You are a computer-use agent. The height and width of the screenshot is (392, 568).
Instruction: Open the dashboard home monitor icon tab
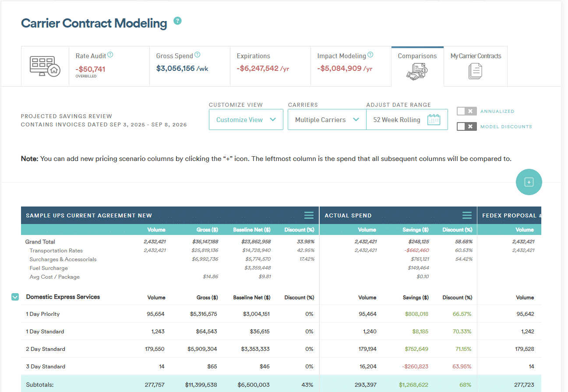pyautogui.click(x=45, y=66)
